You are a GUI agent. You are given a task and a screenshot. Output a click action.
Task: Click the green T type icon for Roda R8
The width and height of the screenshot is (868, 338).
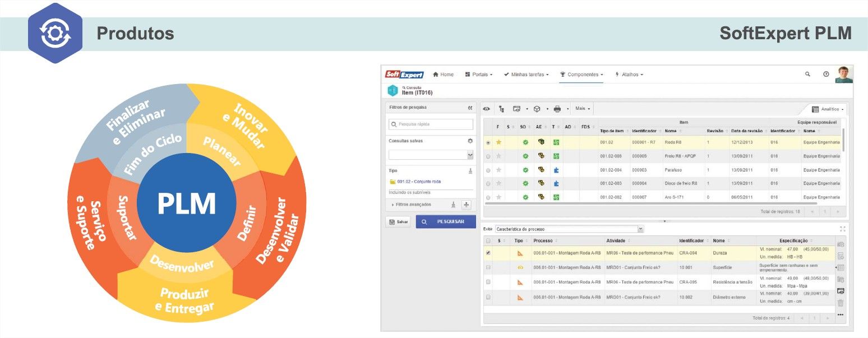click(556, 142)
